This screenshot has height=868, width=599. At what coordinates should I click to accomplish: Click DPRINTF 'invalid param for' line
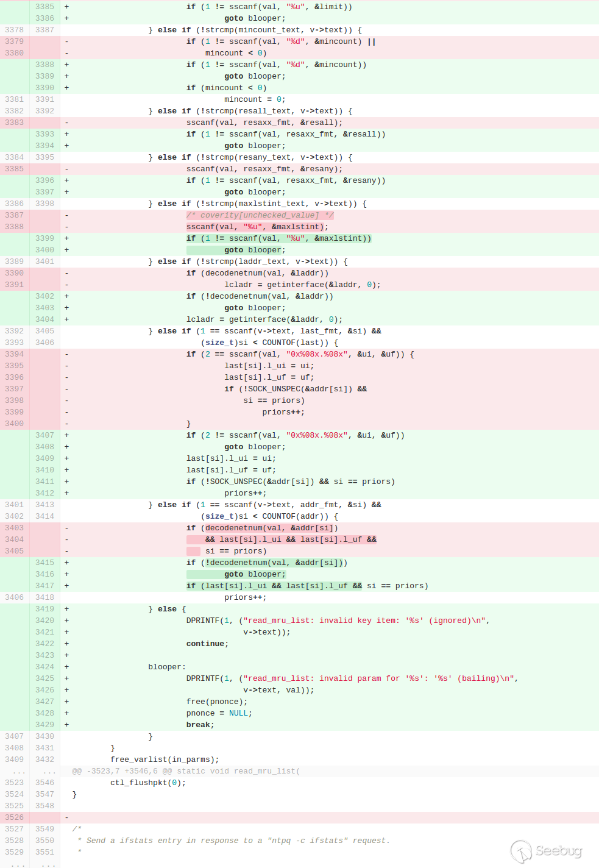[x=352, y=678]
